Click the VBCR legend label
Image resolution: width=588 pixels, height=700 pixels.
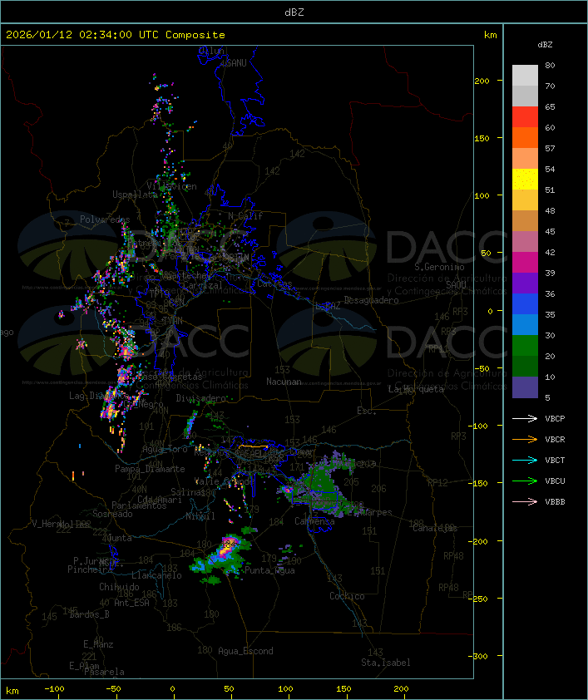coord(555,439)
